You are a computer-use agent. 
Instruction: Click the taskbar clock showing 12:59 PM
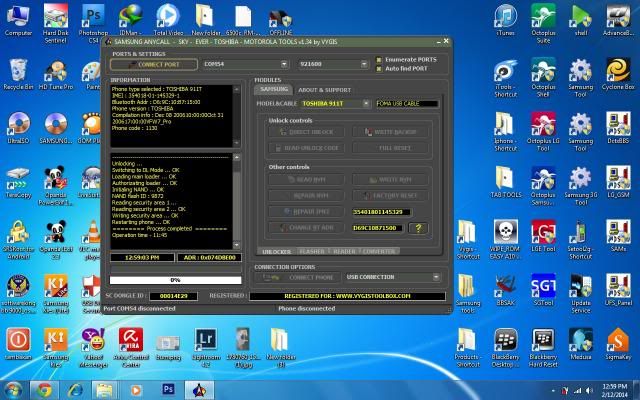click(614, 391)
